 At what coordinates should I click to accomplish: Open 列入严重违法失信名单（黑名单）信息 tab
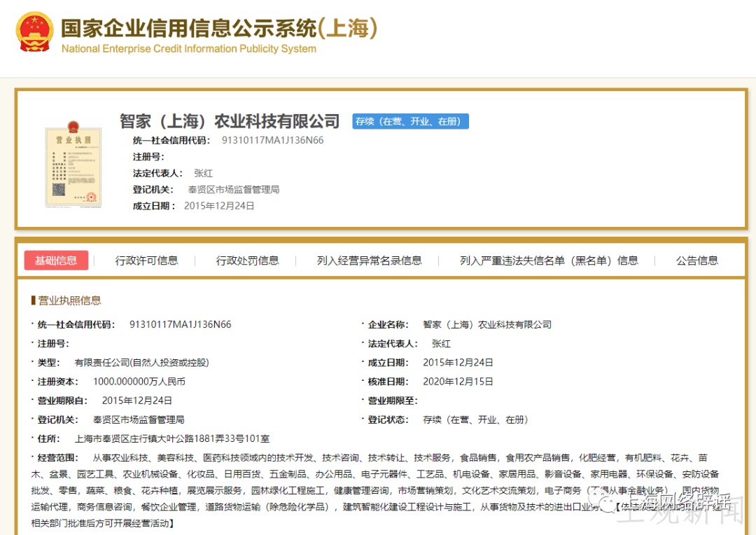point(549,260)
